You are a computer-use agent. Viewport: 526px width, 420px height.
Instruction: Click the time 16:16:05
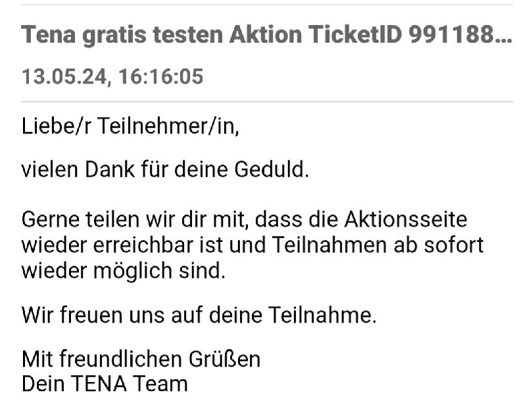(x=161, y=76)
